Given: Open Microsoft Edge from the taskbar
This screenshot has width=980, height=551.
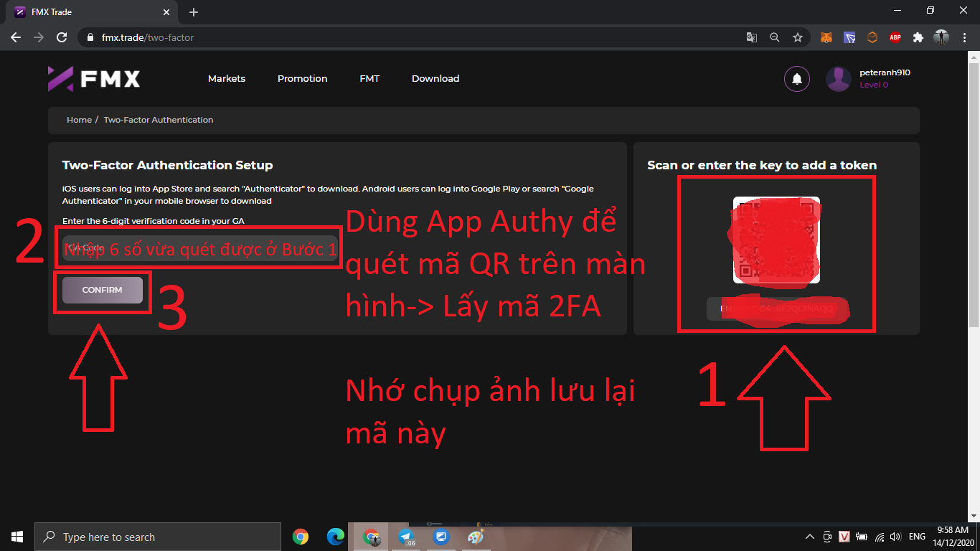Looking at the screenshot, I should (335, 537).
